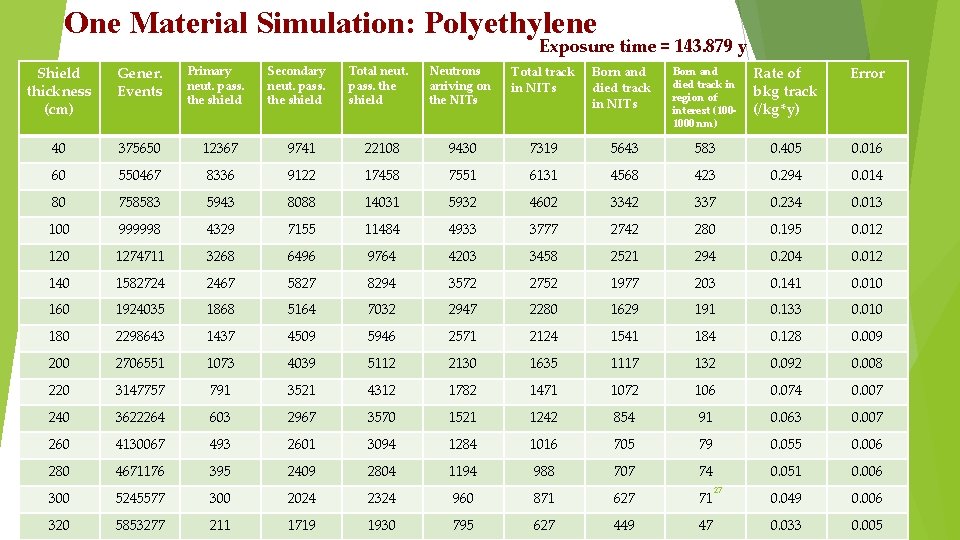The height and width of the screenshot is (540, 960).
Task: Click the primary neutrons value 1073
Action: 220,363
